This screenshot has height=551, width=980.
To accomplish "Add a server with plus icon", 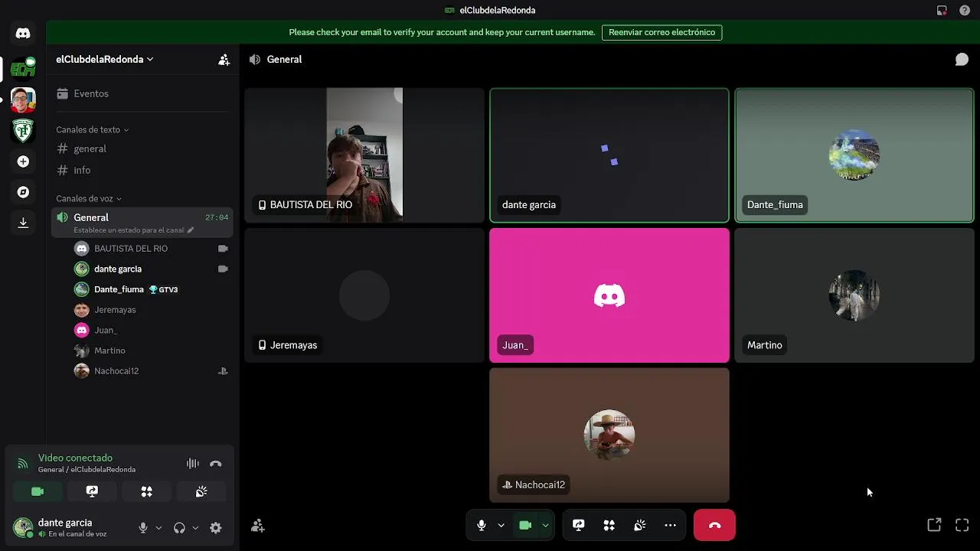I will tap(23, 161).
